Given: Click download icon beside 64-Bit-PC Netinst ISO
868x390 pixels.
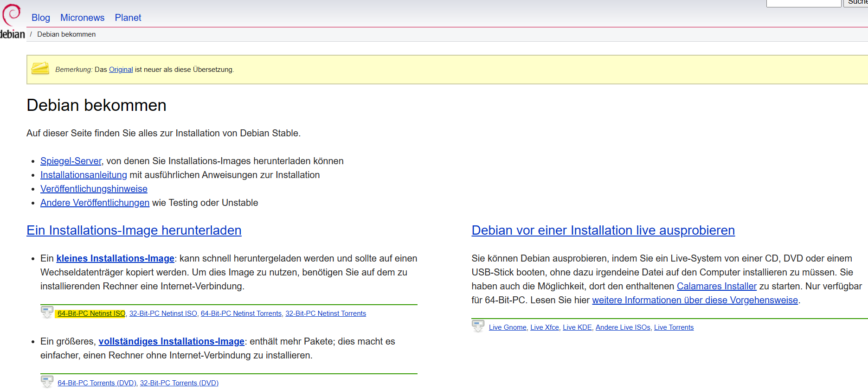Looking at the screenshot, I should tap(47, 312).
